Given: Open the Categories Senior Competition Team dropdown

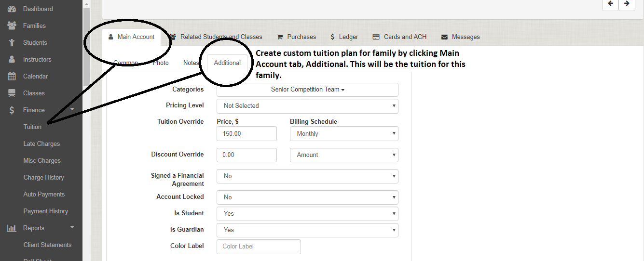Looking at the screenshot, I should click(x=307, y=90).
